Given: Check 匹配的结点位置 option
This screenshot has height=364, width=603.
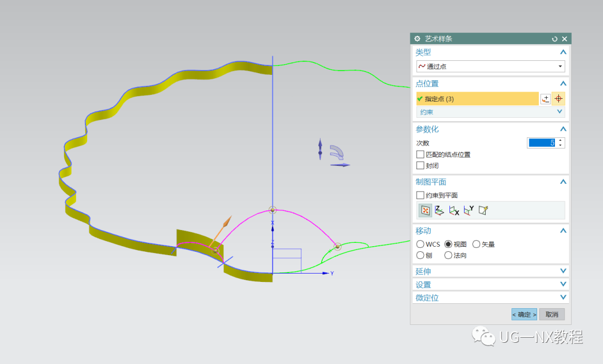Looking at the screenshot, I should tap(420, 155).
